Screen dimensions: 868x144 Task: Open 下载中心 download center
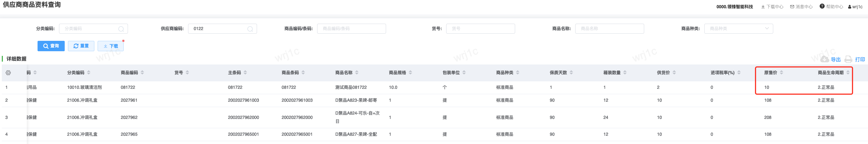[x=772, y=7]
